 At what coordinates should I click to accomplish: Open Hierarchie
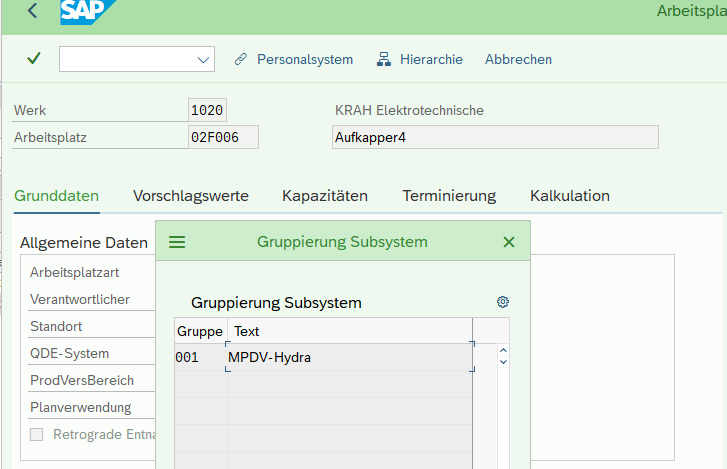point(431,59)
